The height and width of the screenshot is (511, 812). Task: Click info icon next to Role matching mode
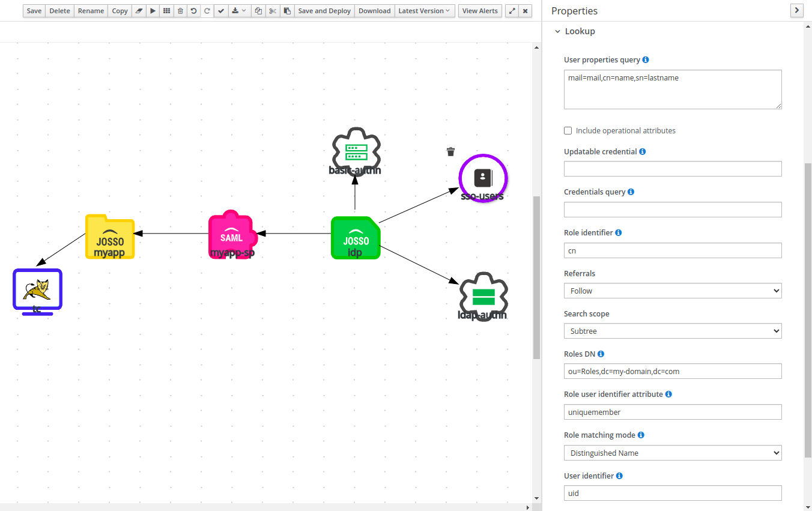(641, 435)
